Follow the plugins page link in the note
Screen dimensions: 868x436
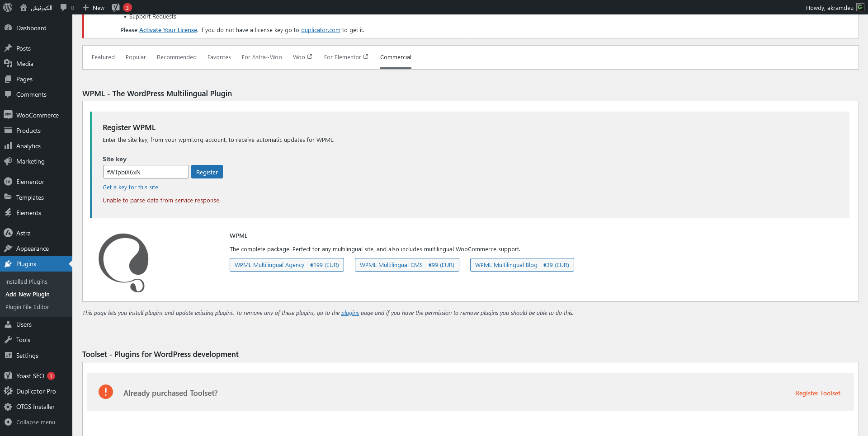(350, 313)
